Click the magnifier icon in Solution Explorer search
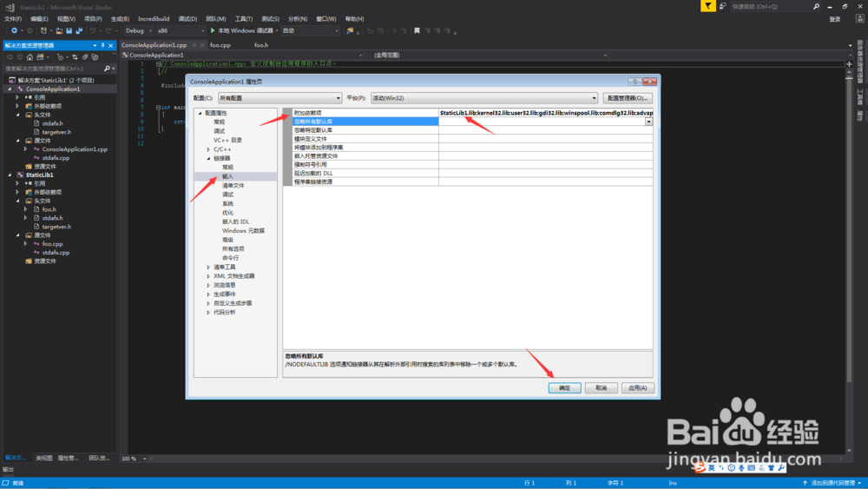The image size is (868, 489). point(107,69)
